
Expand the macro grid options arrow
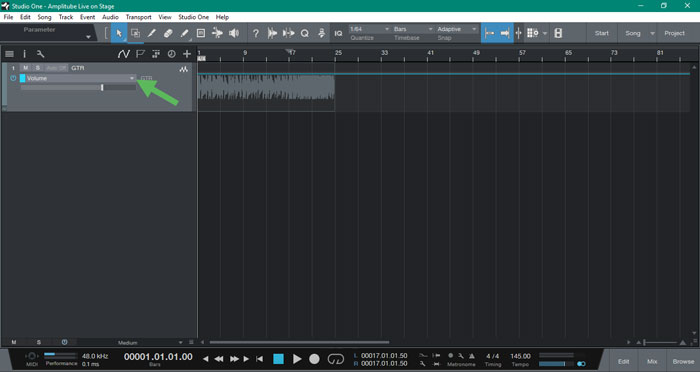(x=545, y=33)
